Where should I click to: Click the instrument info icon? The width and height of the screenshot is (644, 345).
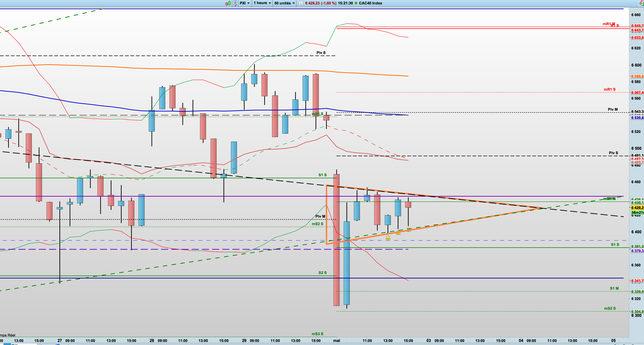(301, 3)
